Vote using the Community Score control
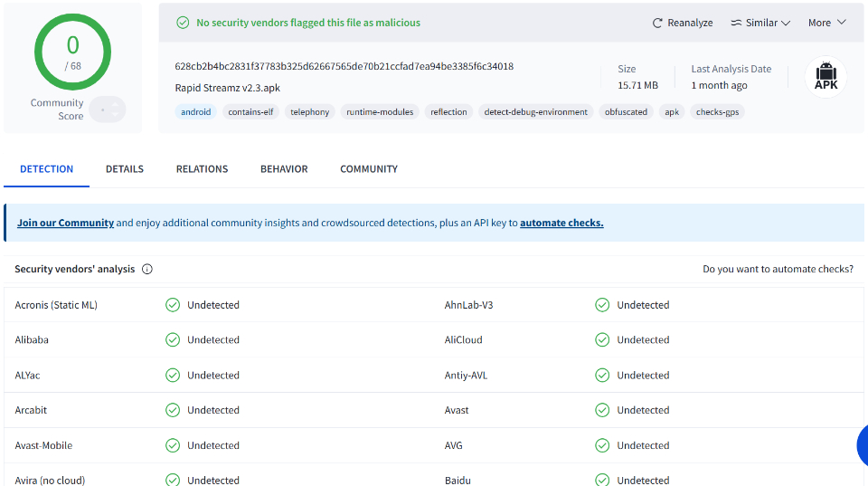868x486 pixels. tap(108, 110)
